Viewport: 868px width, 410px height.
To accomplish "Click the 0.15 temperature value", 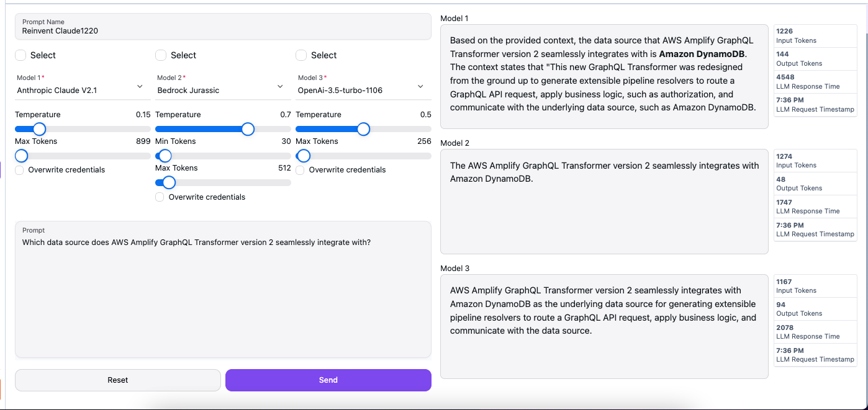I will (143, 115).
